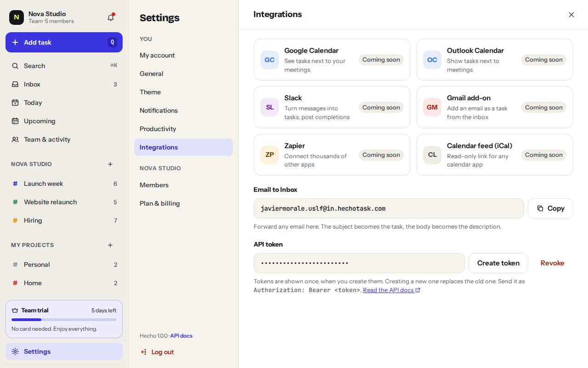Image resolution: width=588 pixels, height=368 pixels.
Task: Open Productivity settings
Action: [183, 129]
